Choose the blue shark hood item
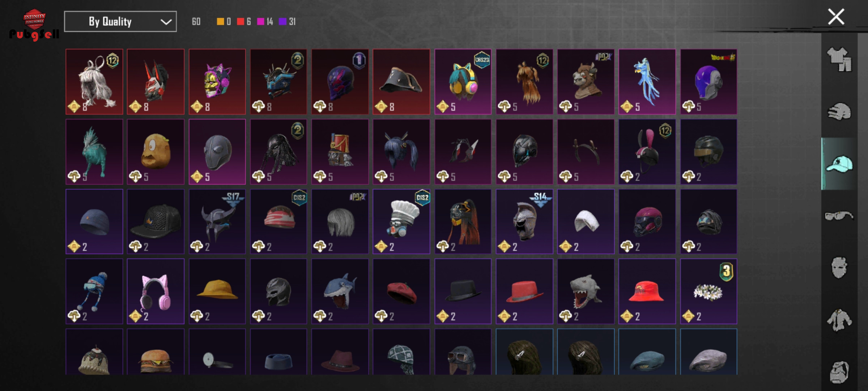The height and width of the screenshot is (391, 868). (340, 291)
